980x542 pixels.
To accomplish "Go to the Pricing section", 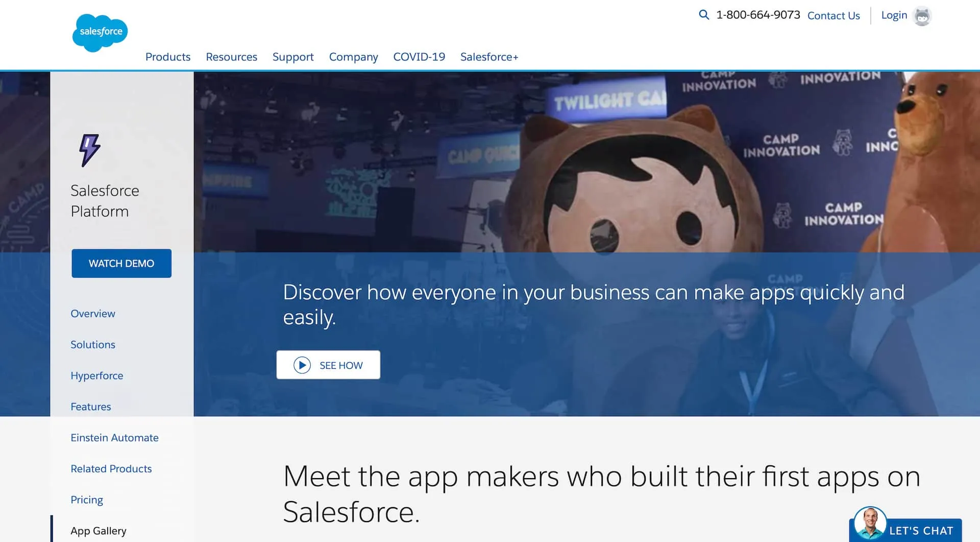I will point(87,500).
